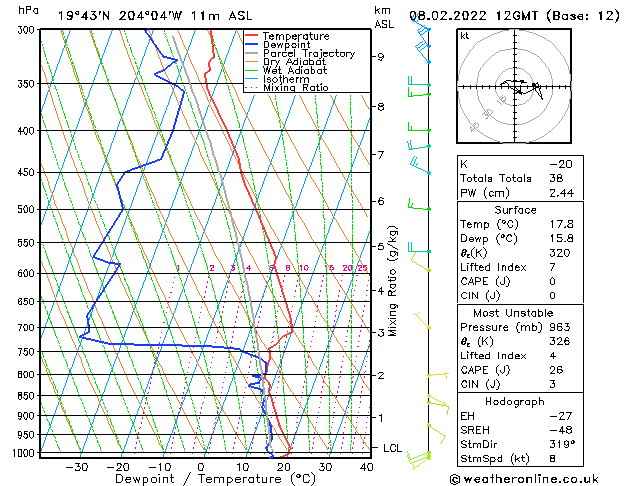The width and height of the screenshot is (629, 486).
Task: Select the 'Isotherm' legend entry
Action: coord(286,79)
